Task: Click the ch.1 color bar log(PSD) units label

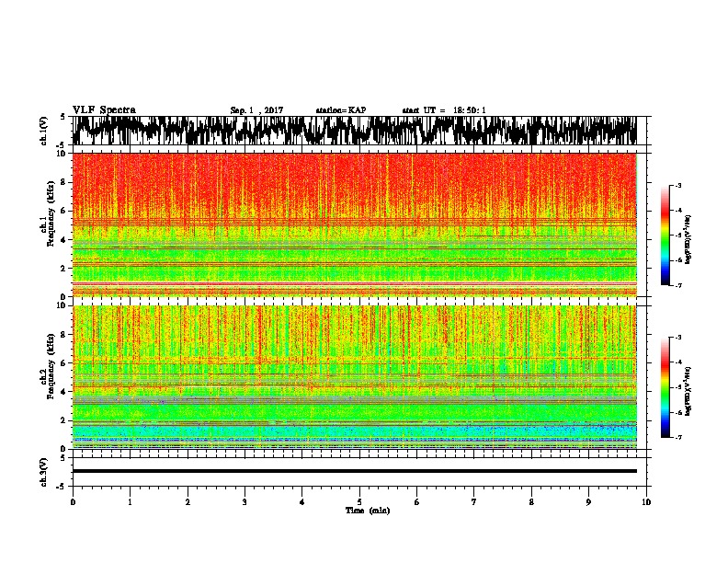Action: click(688, 239)
